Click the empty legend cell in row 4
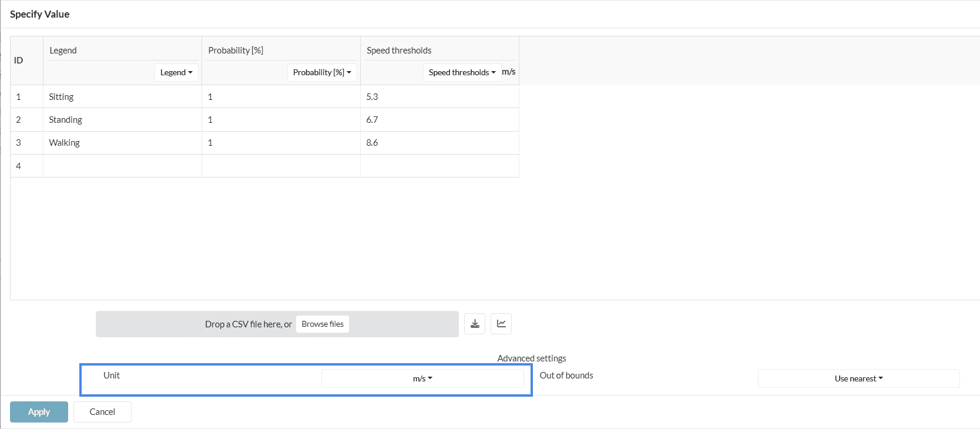Image resolution: width=980 pixels, height=429 pixels. click(x=122, y=166)
